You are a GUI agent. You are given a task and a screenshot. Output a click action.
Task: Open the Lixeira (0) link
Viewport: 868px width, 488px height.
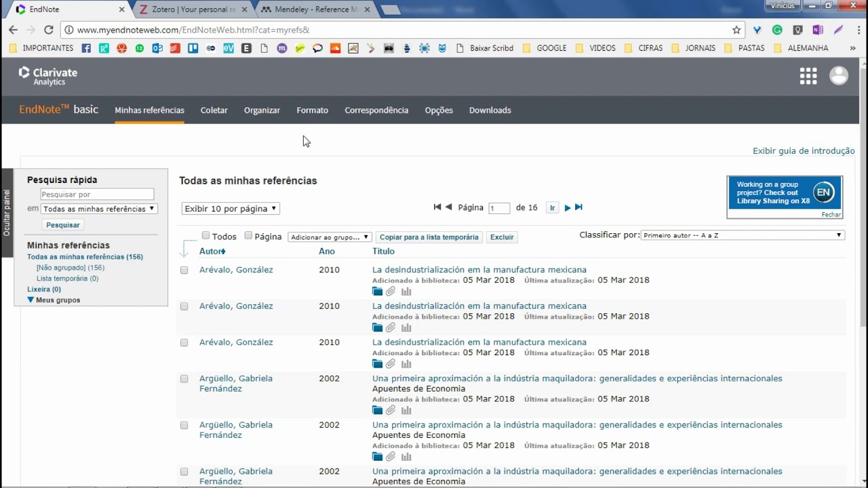point(44,289)
